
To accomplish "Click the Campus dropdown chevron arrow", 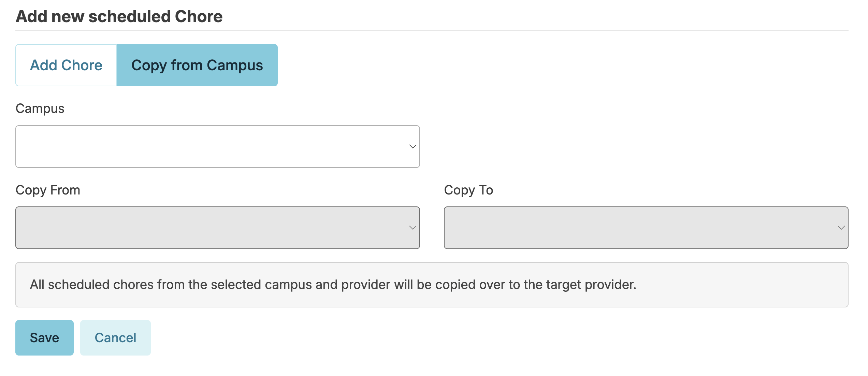I will 413,146.
